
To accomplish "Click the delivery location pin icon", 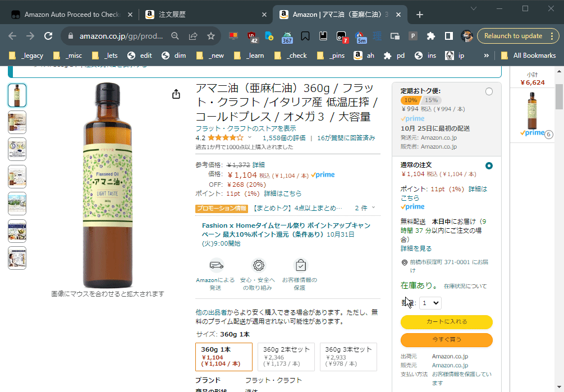I will pos(404,262).
